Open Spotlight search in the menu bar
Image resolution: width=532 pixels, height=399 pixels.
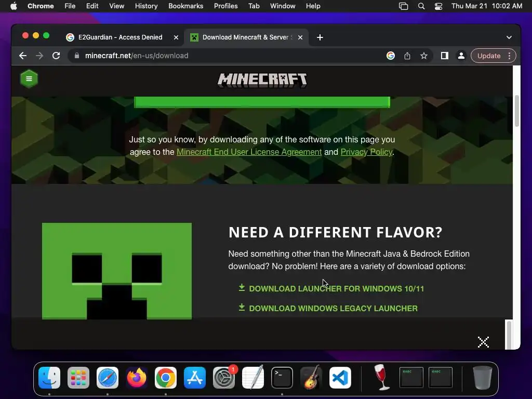pos(421,6)
